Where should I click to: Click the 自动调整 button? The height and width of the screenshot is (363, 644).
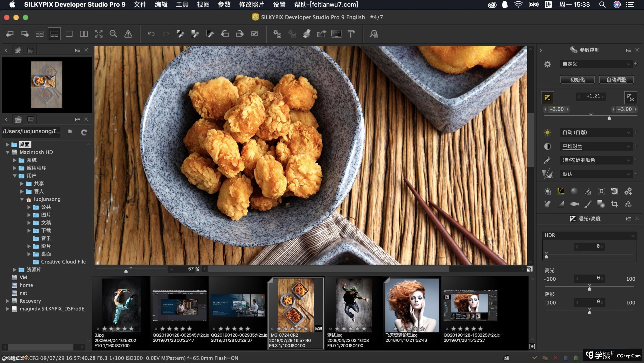(616, 80)
